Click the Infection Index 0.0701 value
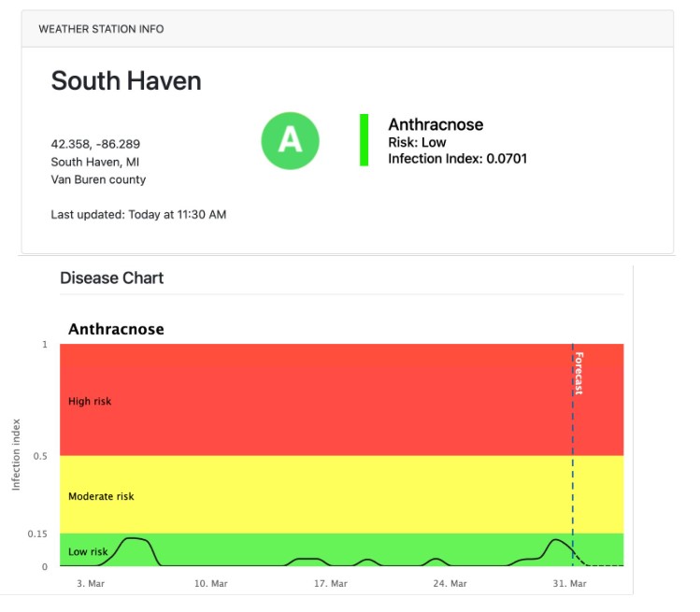Image resolution: width=700 pixels, height=612 pixels. [x=457, y=159]
